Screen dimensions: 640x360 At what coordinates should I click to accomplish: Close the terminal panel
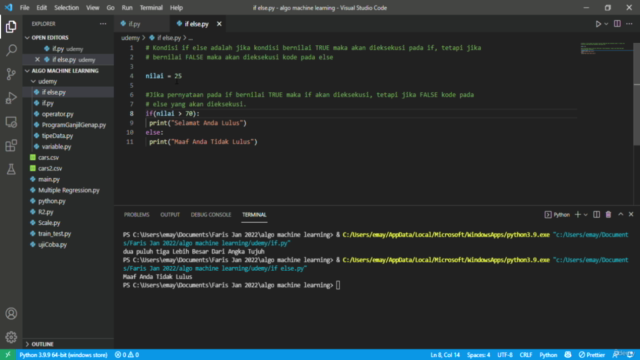tap(631, 214)
